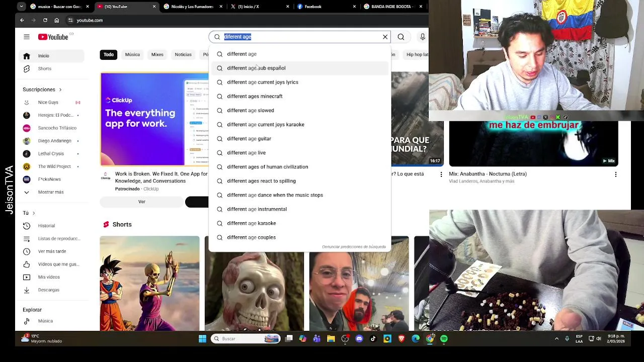
Task: Select the Mixes filter chip
Action: pyautogui.click(x=157, y=54)
